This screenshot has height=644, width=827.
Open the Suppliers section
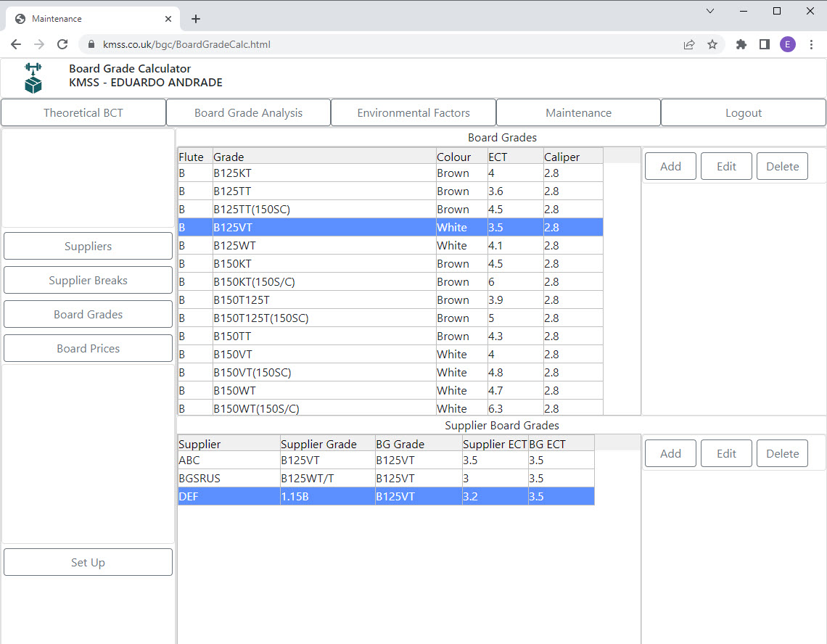click(x=88, y=247)
